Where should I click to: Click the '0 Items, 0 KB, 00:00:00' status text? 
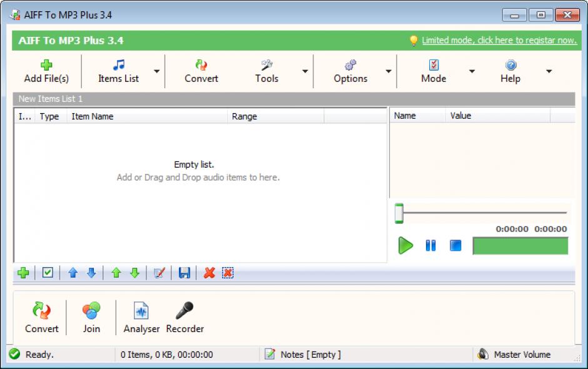click(x=167, y=355)
